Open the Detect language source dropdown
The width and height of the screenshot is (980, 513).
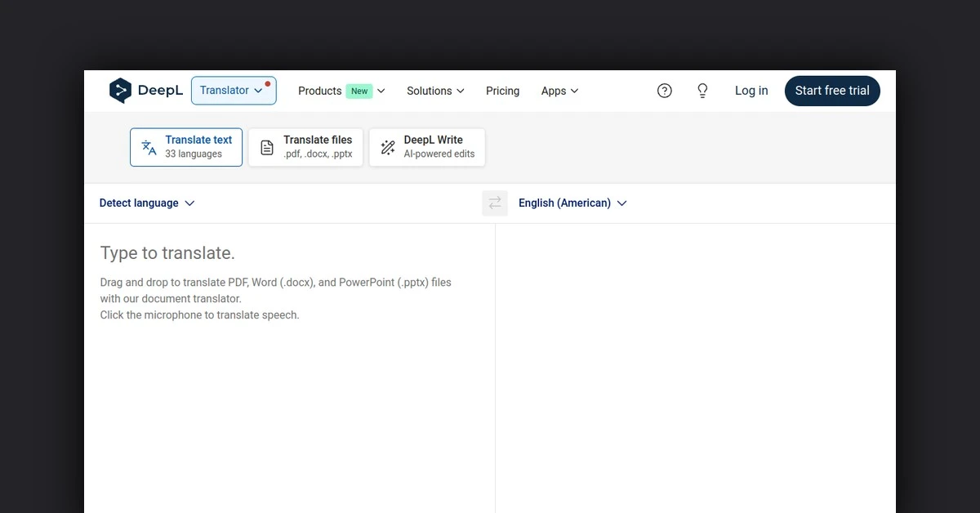point(147,203)
